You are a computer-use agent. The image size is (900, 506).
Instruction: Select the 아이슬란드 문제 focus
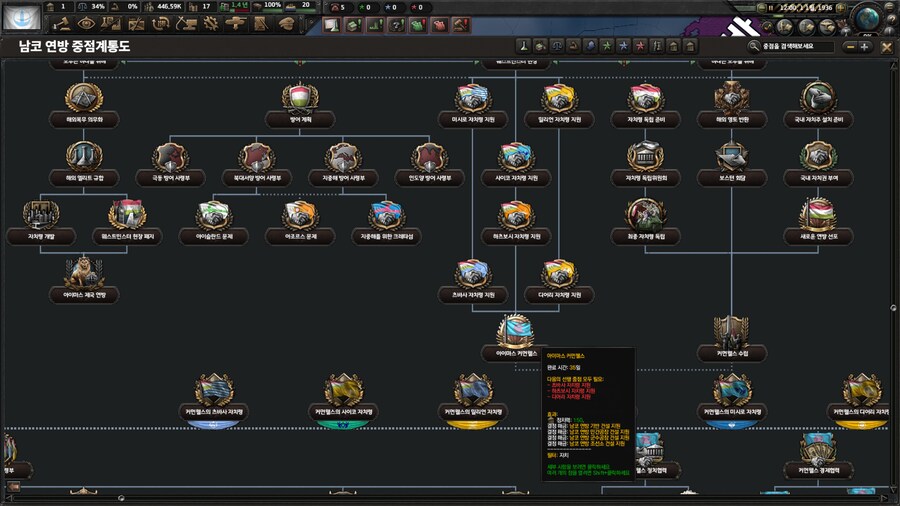(x=214, y=217)
